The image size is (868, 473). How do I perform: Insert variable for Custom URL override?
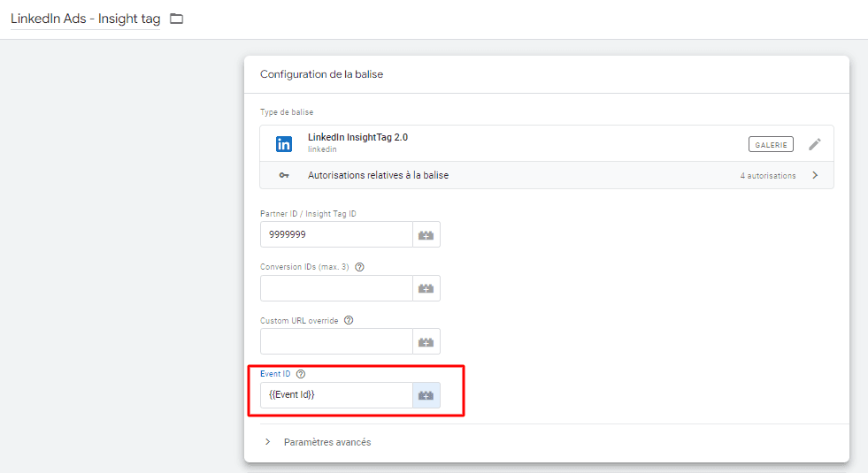tap(426, 341)
